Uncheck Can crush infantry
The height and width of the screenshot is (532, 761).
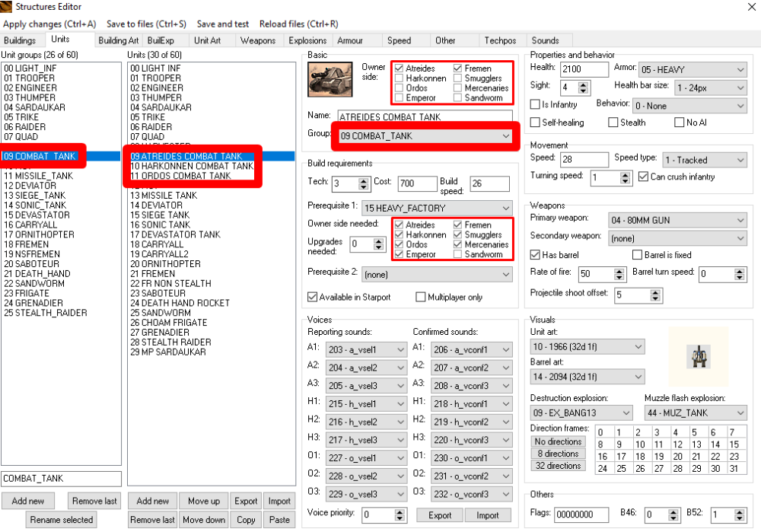pos(643,177)
